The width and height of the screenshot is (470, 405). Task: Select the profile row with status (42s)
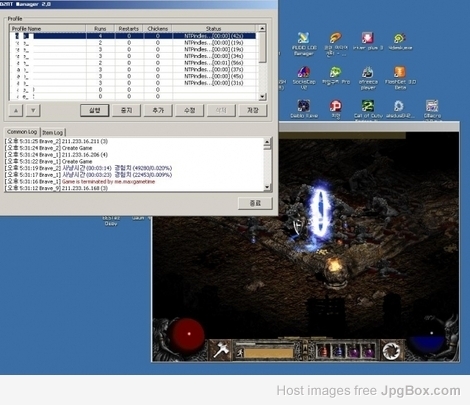click(x=133, y=36)
